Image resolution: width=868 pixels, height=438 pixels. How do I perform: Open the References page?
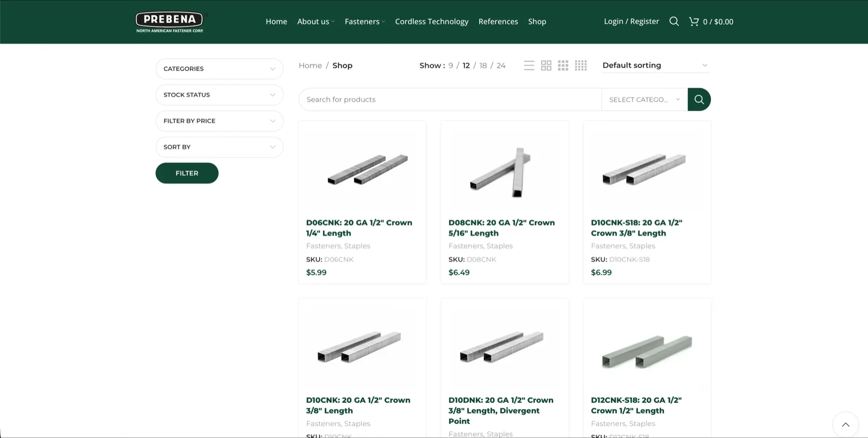click(x=498, y=22)
